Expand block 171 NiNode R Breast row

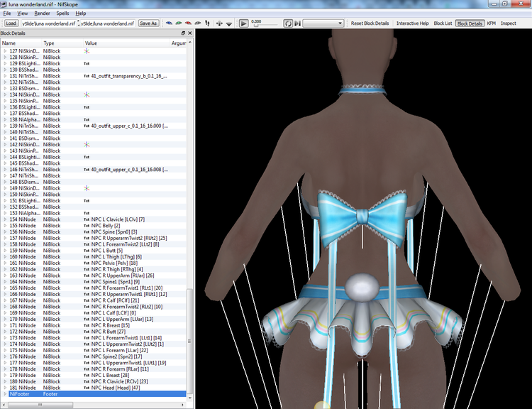[x=5, y=325]
